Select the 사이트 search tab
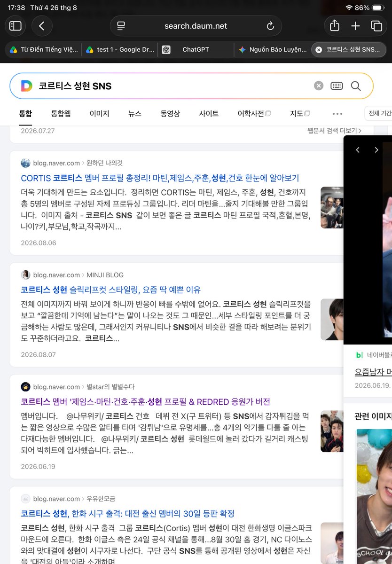The width and height of the screenshot is (392, 564). point(209,113)
